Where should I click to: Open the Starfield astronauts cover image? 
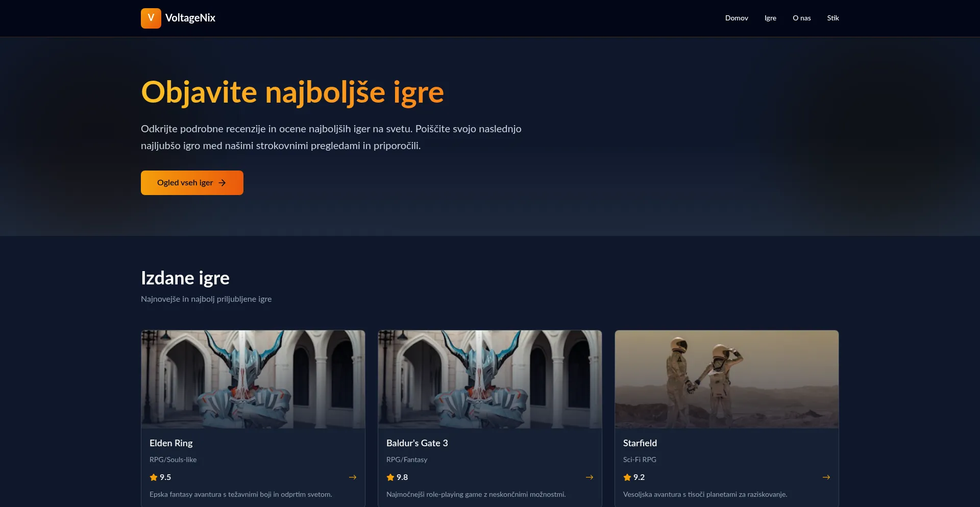[x=727, y=379]
